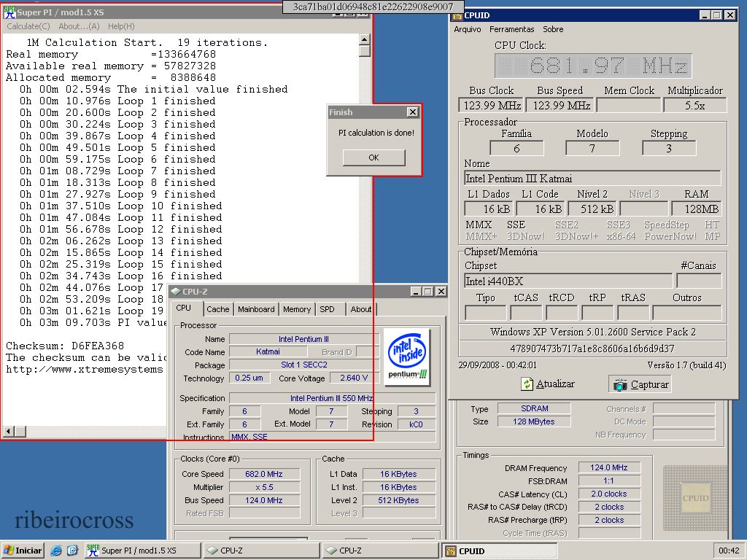747x560 pixels.
Task: Click the memory Type value SDRAM
Action: (x=534, y=408)
